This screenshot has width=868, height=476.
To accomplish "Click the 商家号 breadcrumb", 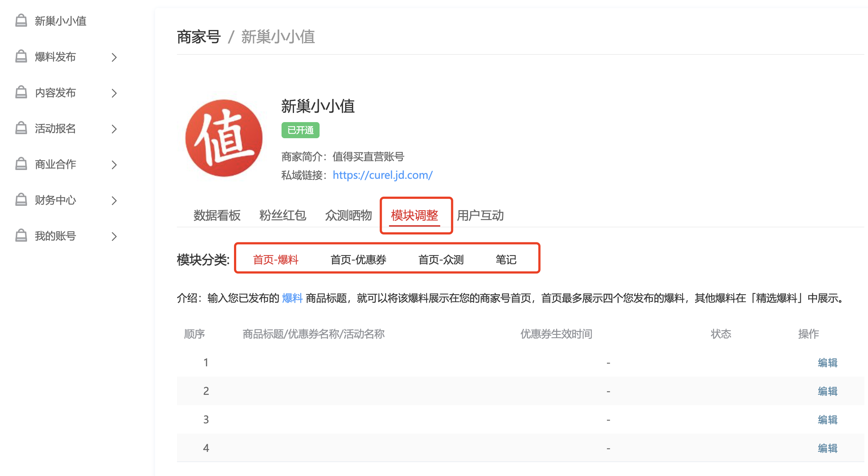I will tap(199, 37).
